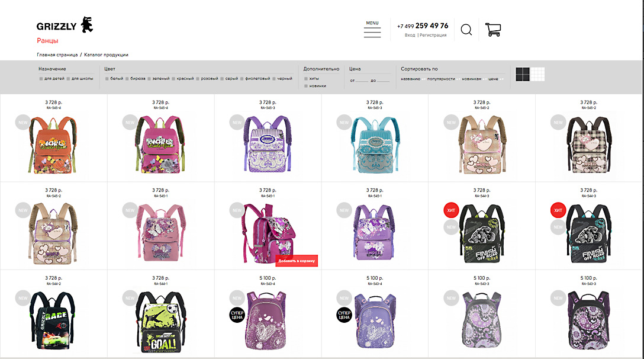The image size is (644, 359).
Task: Tick the 'хиты' filter checkbox
Action: pos(306,79)
